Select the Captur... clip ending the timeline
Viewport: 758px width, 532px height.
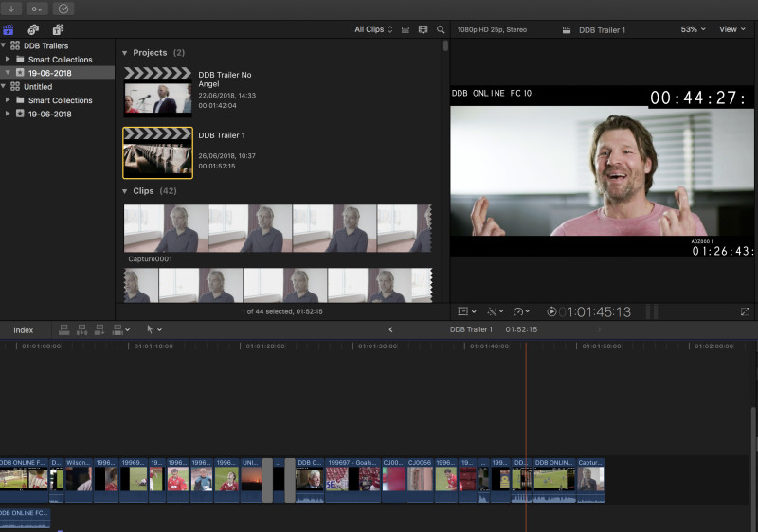(x=590, y=480)
